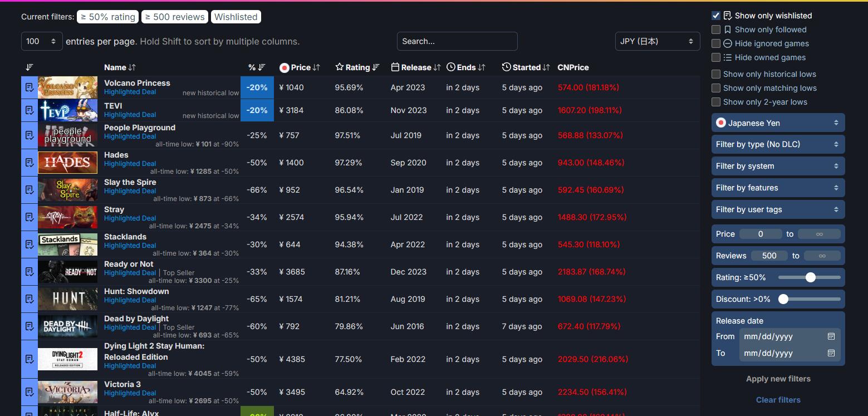
Task: Click ¥ 1400 price in Hades row
Action: pos(292,163)
